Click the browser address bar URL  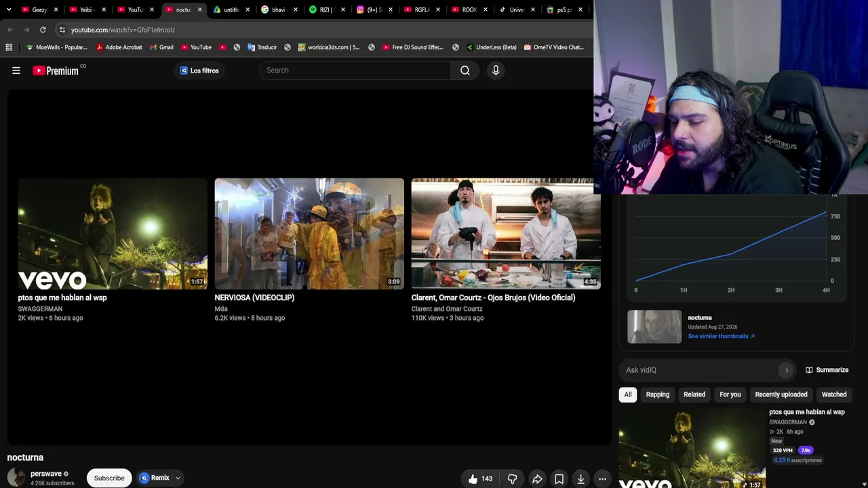[x=123, y=30]
